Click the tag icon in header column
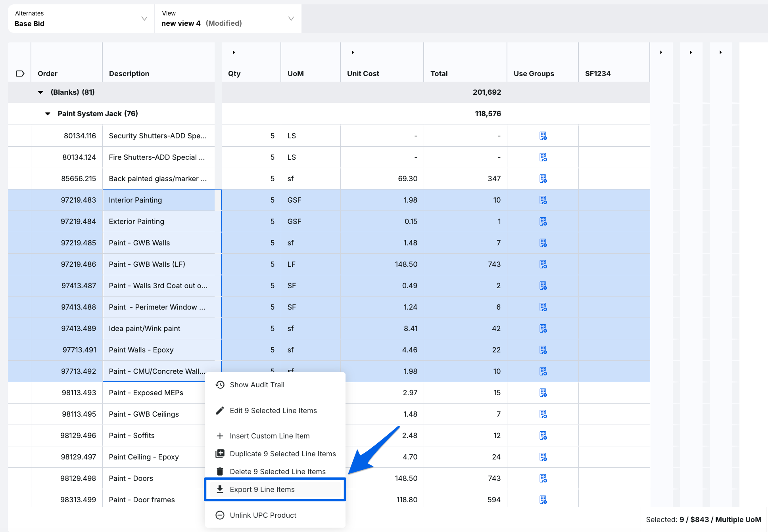This screenshot has height=532, width=768. [x=20, y=73]
